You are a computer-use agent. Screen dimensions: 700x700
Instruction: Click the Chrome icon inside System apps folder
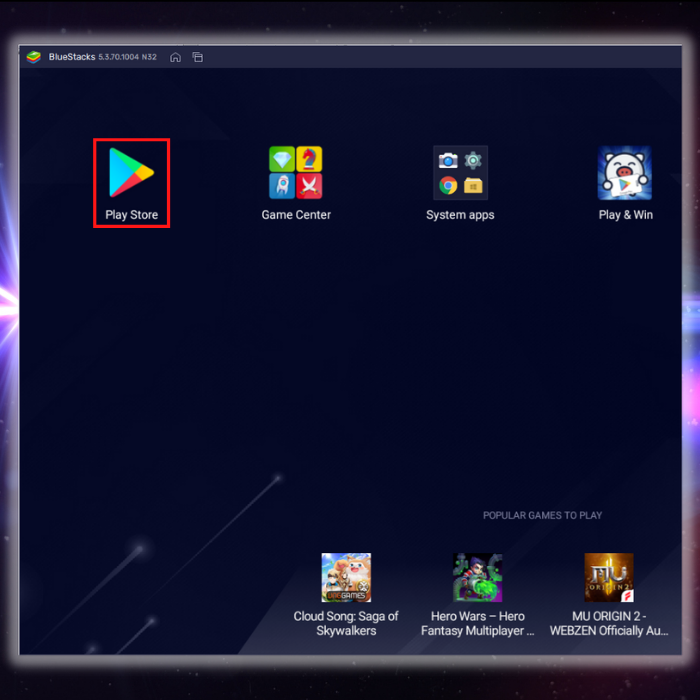pyautogui.click(x=448, y=185)
